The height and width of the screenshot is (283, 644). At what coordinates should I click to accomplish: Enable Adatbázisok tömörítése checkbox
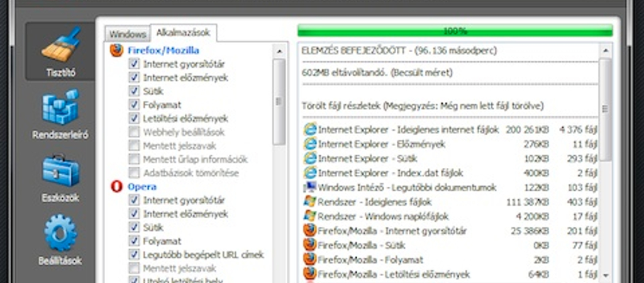pyautogui.click(x=134, y=172)
